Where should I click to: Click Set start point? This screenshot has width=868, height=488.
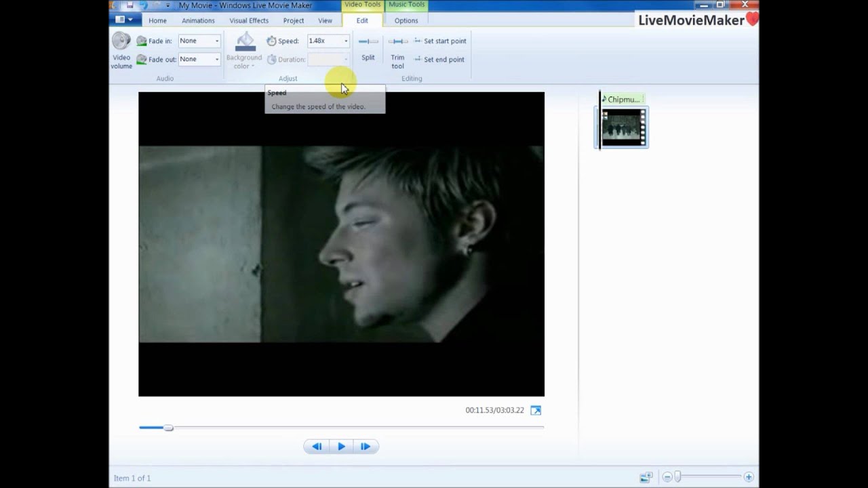439,41
